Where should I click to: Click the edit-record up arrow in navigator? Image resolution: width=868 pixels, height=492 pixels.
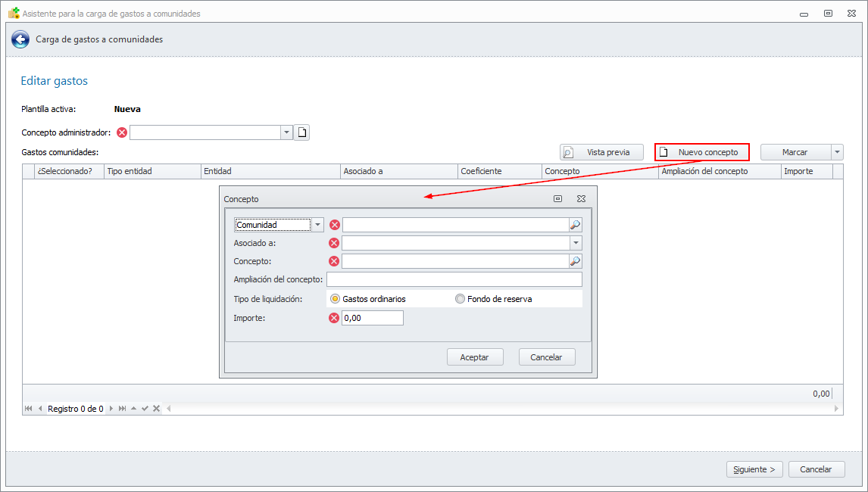(133, 409)
